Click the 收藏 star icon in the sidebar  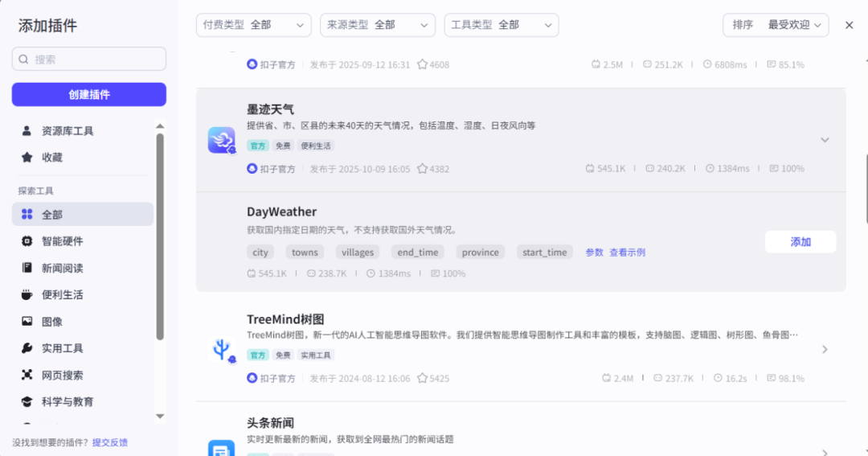coord(27,158)
